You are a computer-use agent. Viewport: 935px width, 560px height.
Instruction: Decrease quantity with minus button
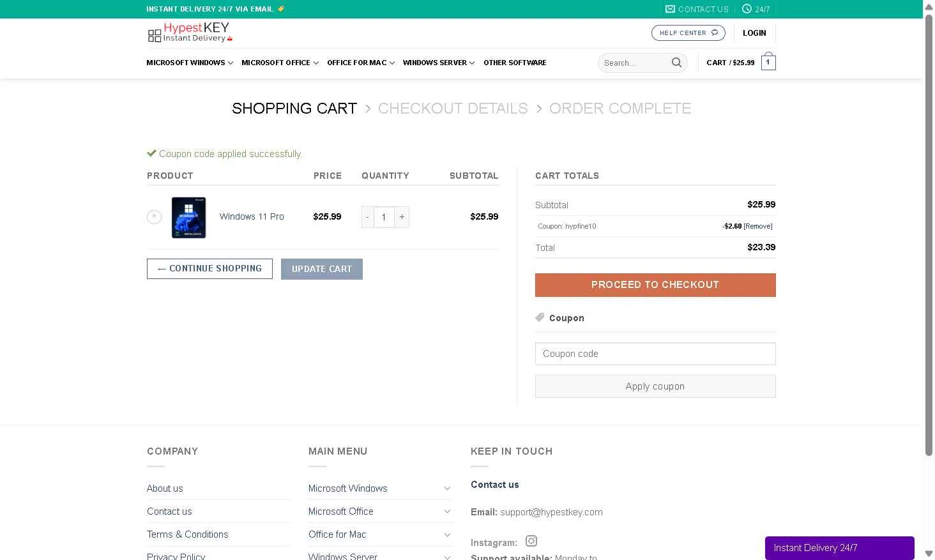367,217
